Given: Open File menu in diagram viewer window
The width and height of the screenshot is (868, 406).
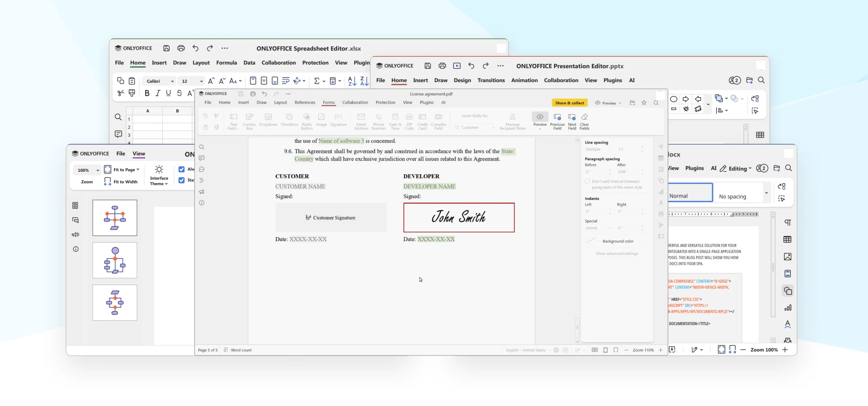Looking at the screenshot, I should tap(120, 154).
